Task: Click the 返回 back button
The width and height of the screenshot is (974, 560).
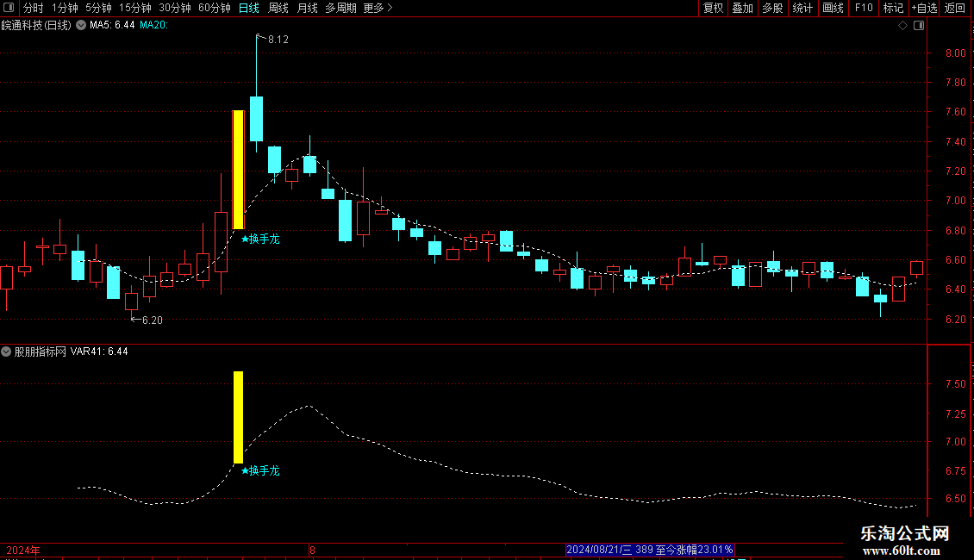Action: [x=955, y=8]
